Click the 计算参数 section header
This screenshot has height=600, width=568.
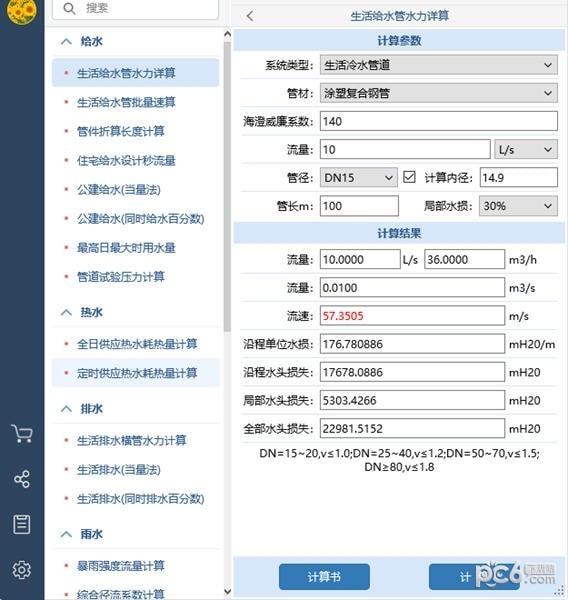coord(399,41)
